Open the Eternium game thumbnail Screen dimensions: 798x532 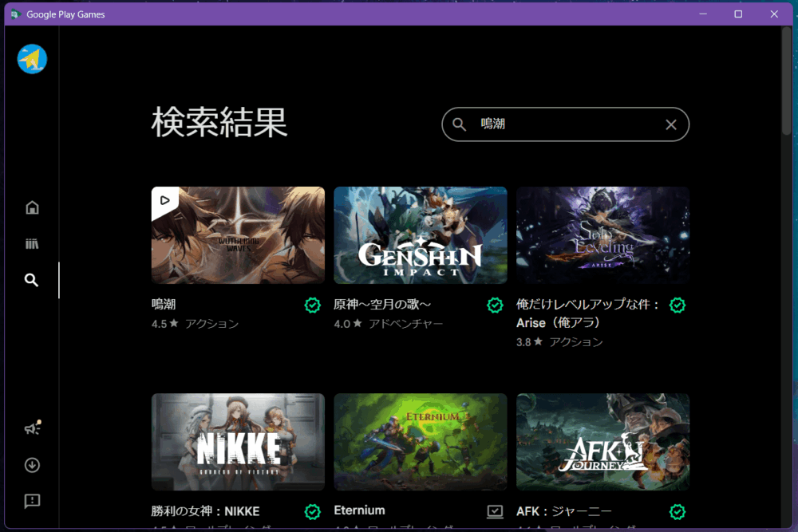[420, 441]
